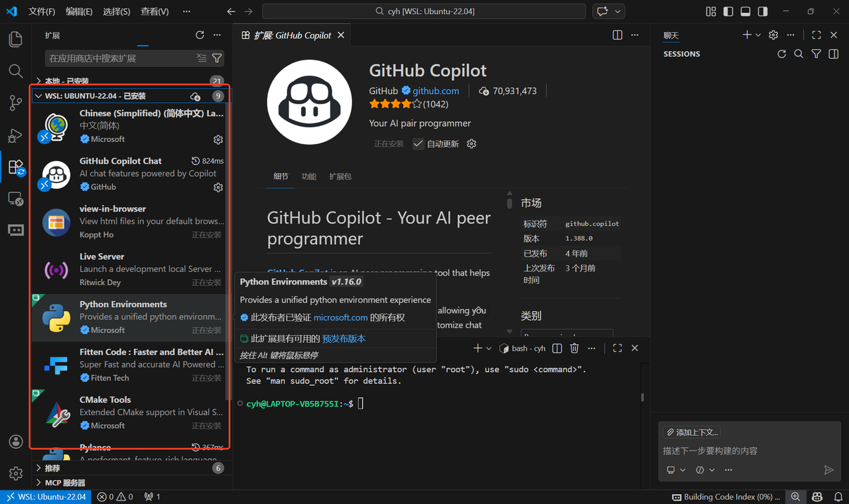Click the 添加上下文 button
849x504 pixels.
[x=692, y=432]
